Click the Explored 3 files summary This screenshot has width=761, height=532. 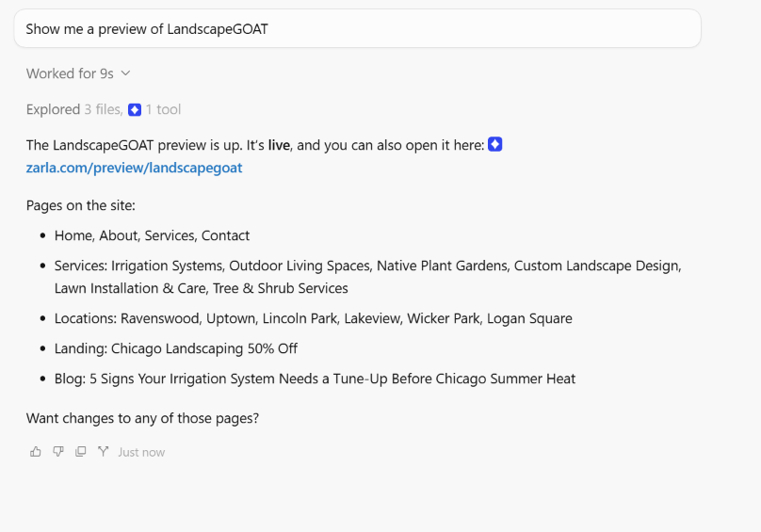pyautogui.click(x=74, y=110)
